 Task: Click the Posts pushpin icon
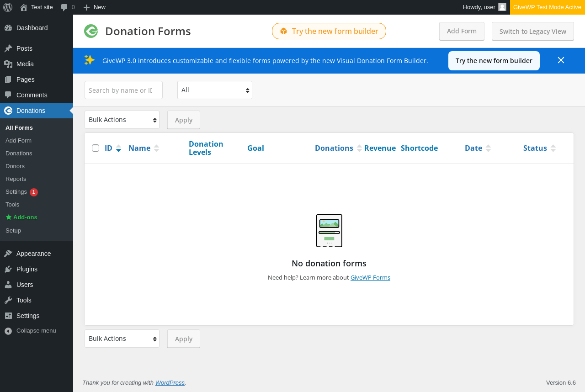pyautogui.click(x=8, y=48)
